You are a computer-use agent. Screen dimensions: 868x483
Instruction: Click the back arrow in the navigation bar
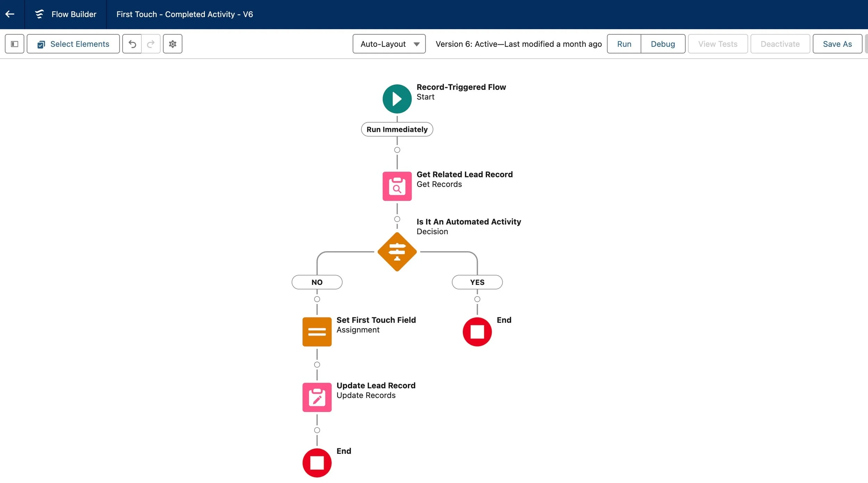pos(10,14)
